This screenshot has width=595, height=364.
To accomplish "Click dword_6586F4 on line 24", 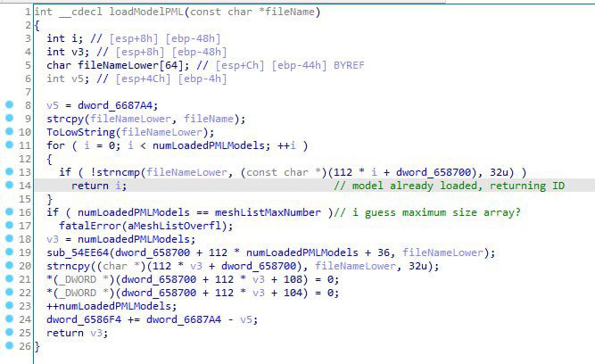I will [x=84, y=319].
